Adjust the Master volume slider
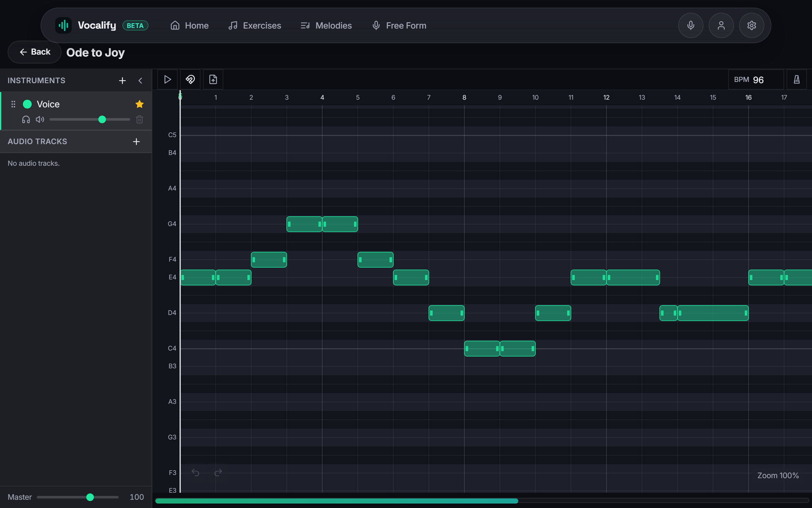812x508 pixels. click(78, 497)
